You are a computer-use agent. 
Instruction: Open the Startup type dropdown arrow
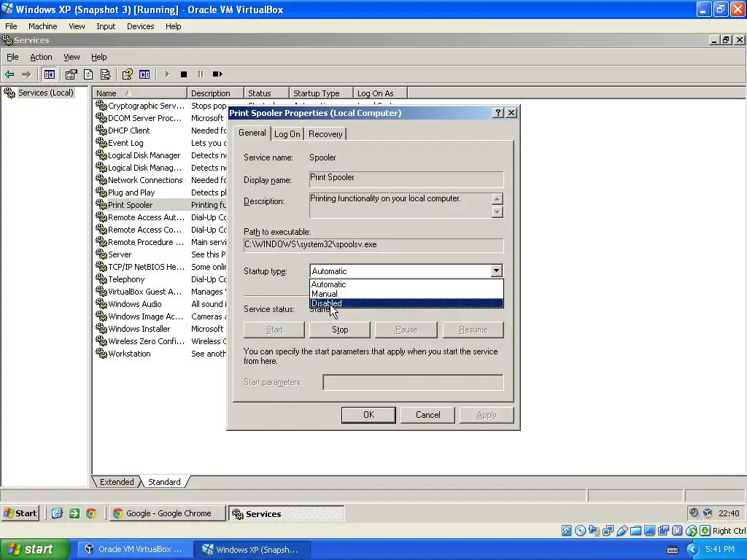click(496, 271)
